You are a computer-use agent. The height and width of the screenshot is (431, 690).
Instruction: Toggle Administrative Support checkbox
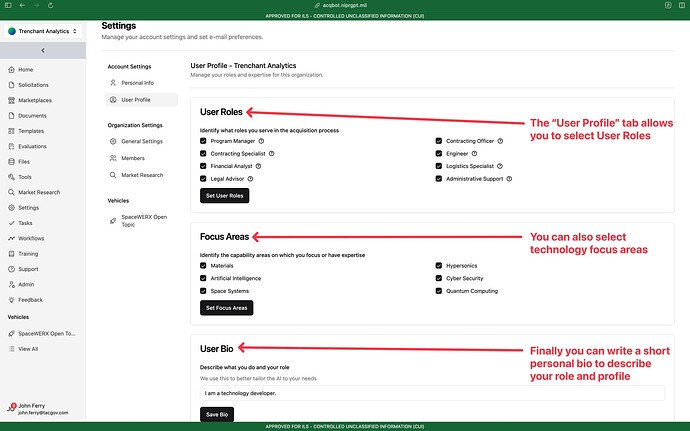439,179
